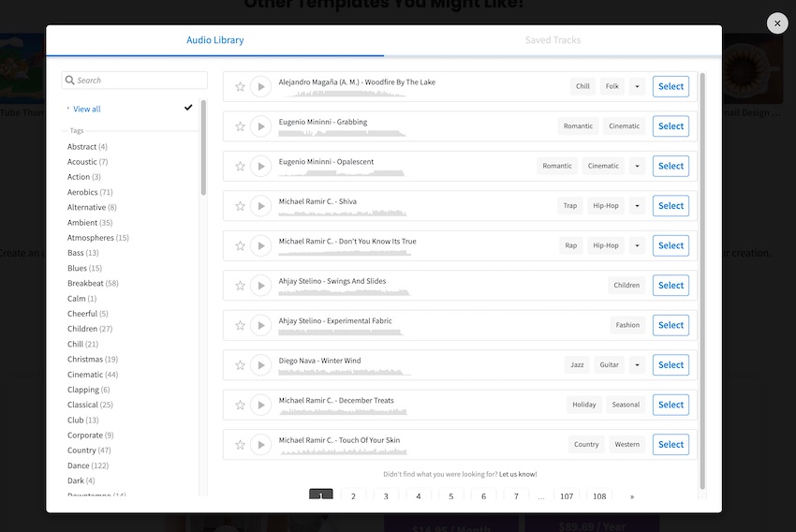Select the Opalescent track
The width and height of the screenshot is (796, 532).
[671, 166]
